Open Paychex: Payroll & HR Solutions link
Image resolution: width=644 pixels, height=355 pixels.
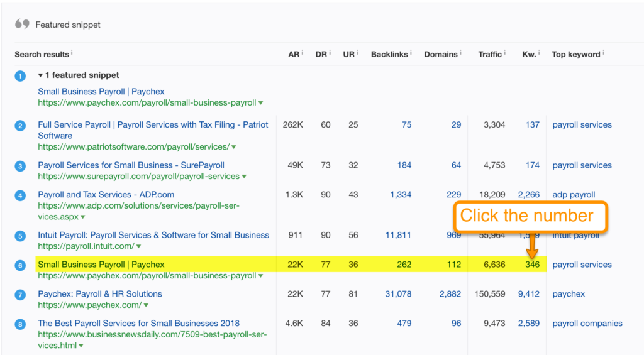pos(100,294)
